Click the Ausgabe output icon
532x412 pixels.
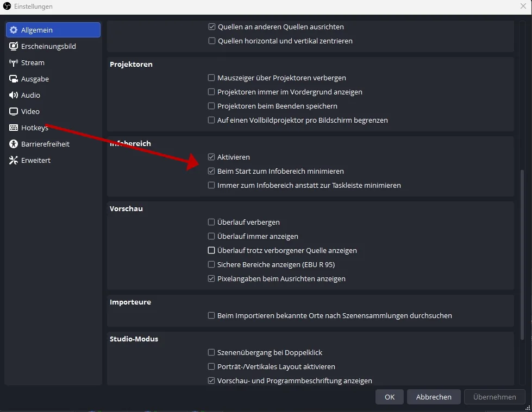(14, 79)
